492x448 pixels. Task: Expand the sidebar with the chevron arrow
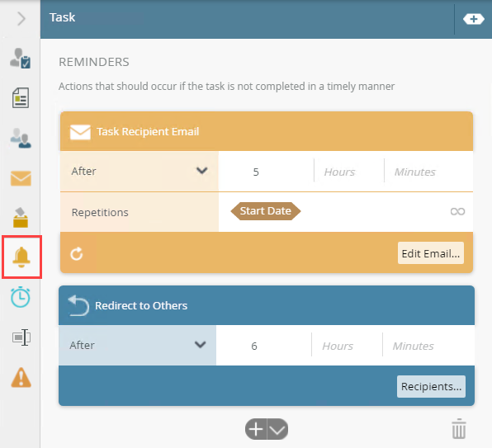click(x=21, y=18)
